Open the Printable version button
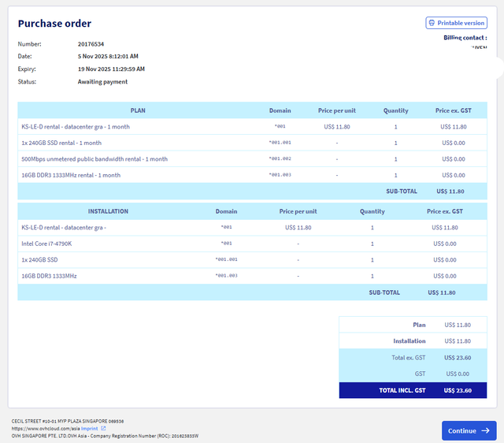 (456, 23)
